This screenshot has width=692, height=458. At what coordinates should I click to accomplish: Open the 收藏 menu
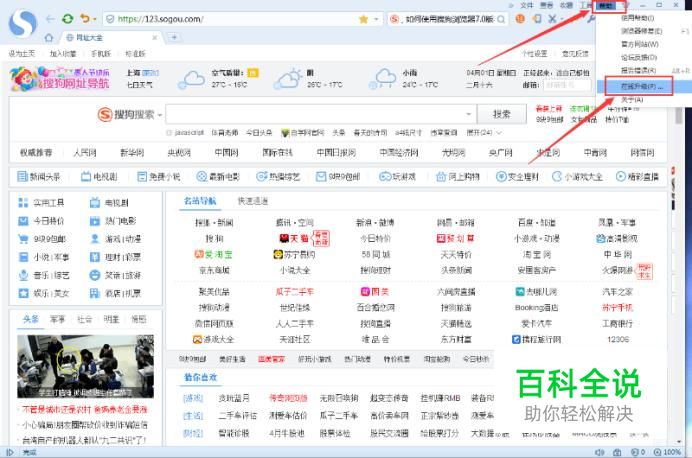coord(566,5)
